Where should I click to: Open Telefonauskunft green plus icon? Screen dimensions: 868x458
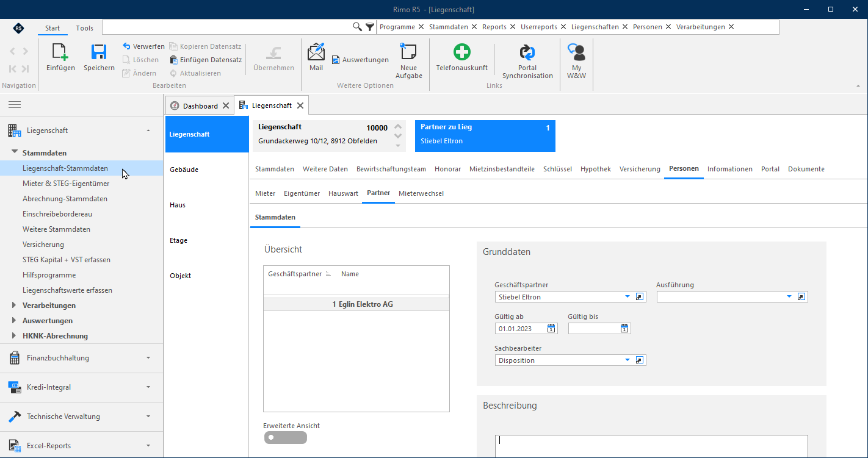(461, 52)
